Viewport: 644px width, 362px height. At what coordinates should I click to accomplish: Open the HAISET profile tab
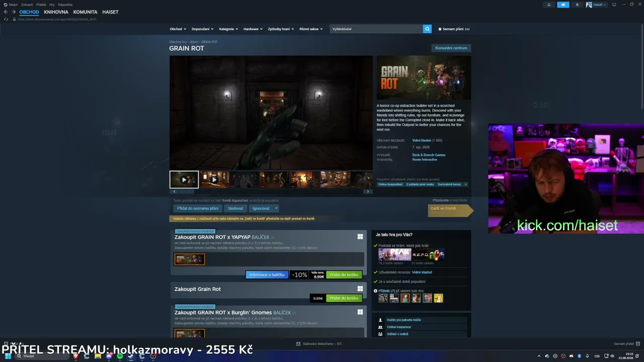click(110, 12)
